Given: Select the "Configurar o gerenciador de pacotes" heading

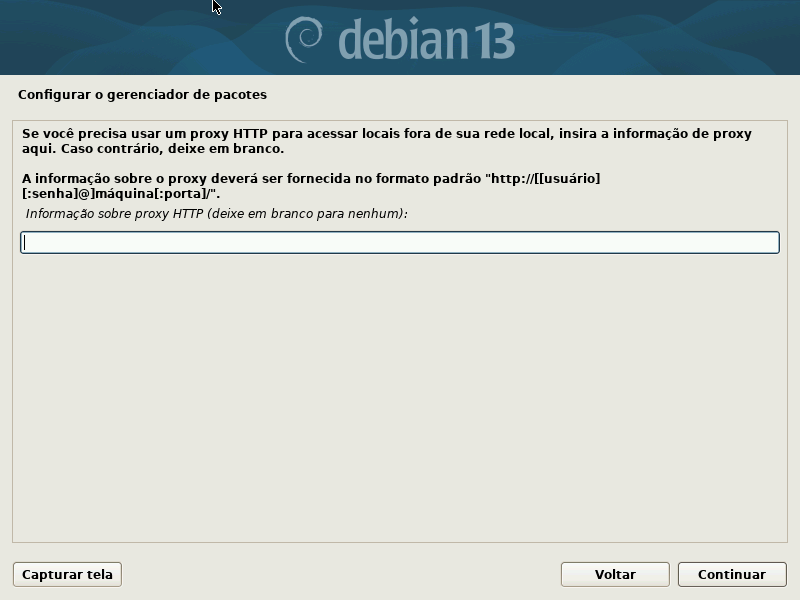Looking at the screenshot, I should coord(142,95).
